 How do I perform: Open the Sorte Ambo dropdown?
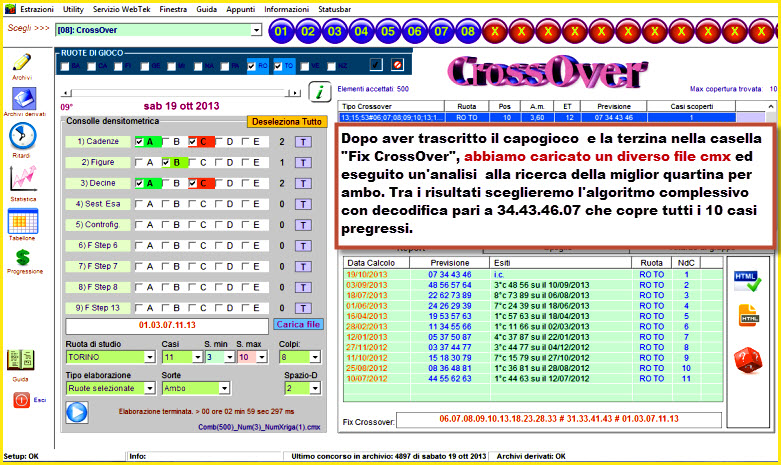(225, 388)
